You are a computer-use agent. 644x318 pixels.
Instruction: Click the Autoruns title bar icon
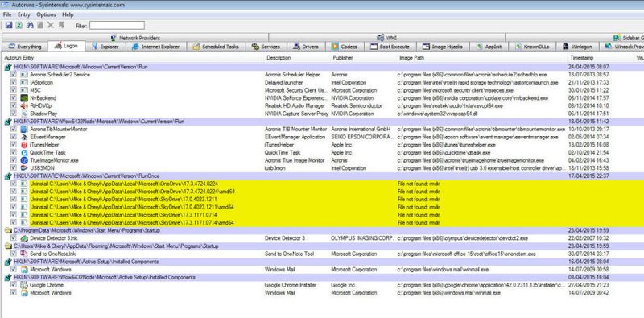[x=6, y=6]
